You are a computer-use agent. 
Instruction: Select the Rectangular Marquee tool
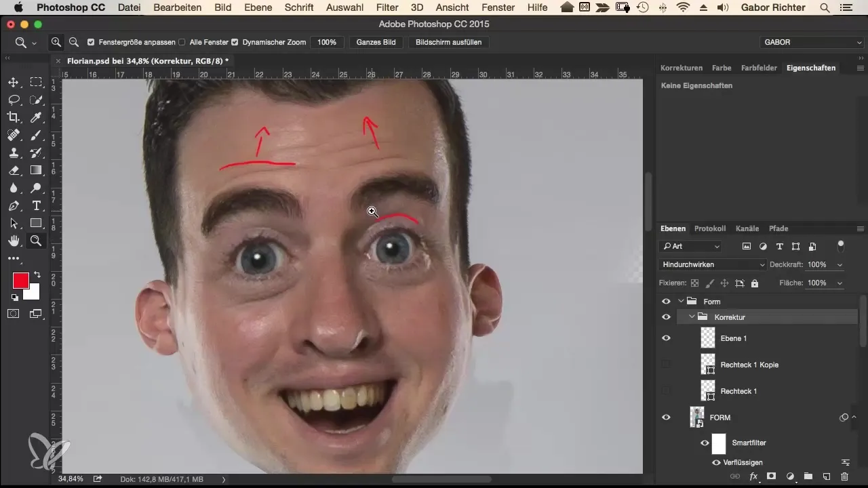pyautogui.click(x=36, y=82)
